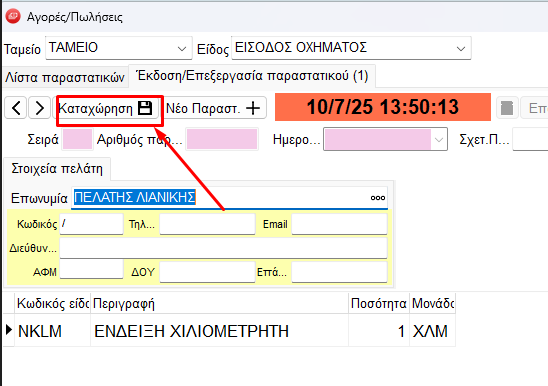Go to previous document with left arrow
Screen dimensions: 548x386
point(16,108)
